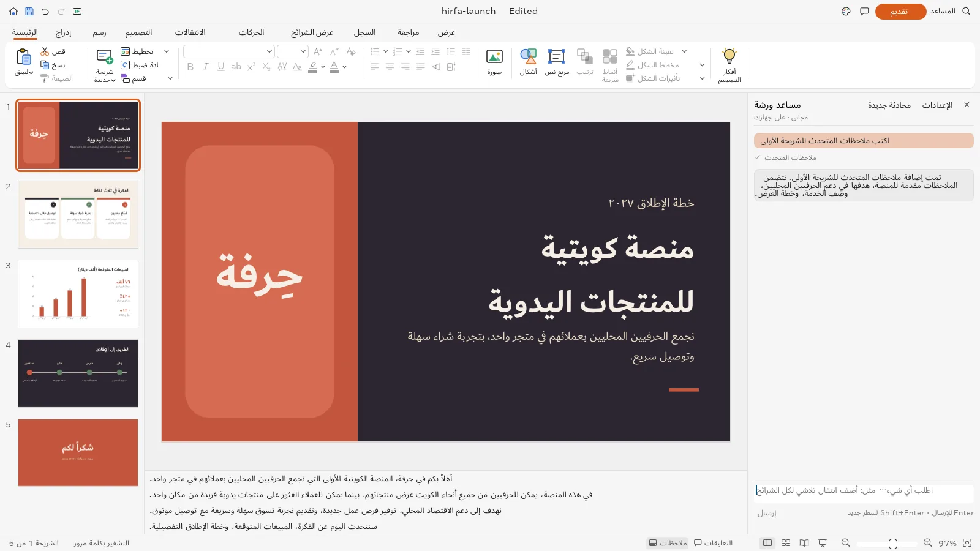Select slide 3 chart thumbnail
The image size is (980, 551).
point(78,294)
